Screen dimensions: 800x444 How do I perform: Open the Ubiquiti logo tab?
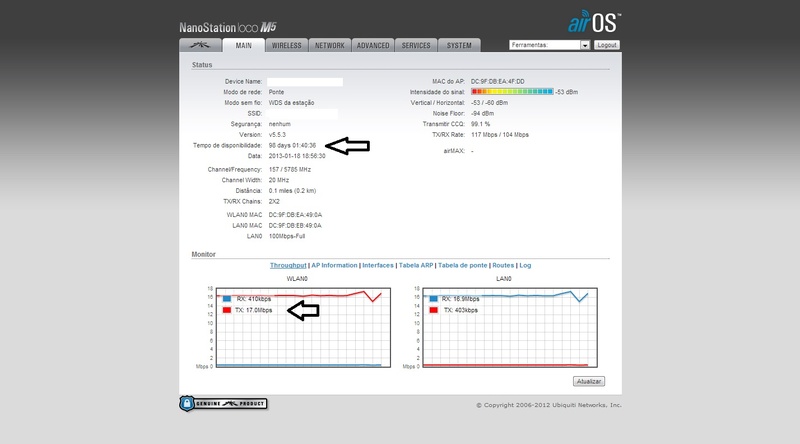[x=200, y=45]
